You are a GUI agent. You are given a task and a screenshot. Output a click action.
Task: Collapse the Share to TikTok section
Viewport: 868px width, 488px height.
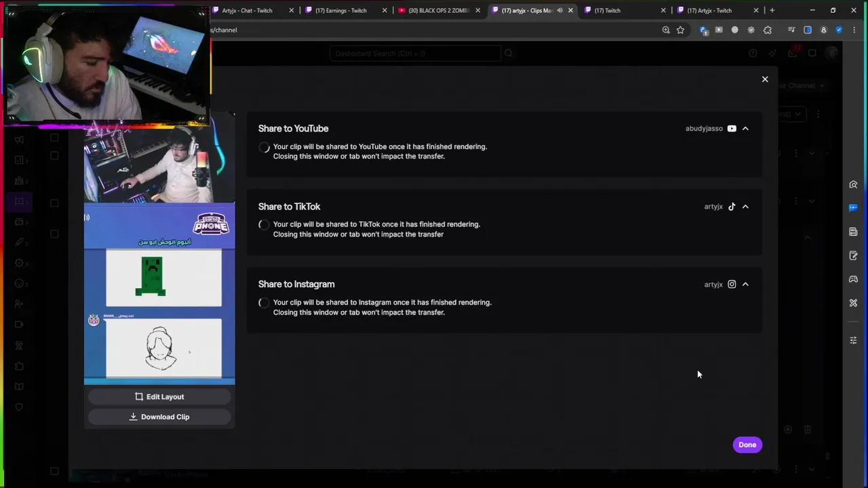745,207
